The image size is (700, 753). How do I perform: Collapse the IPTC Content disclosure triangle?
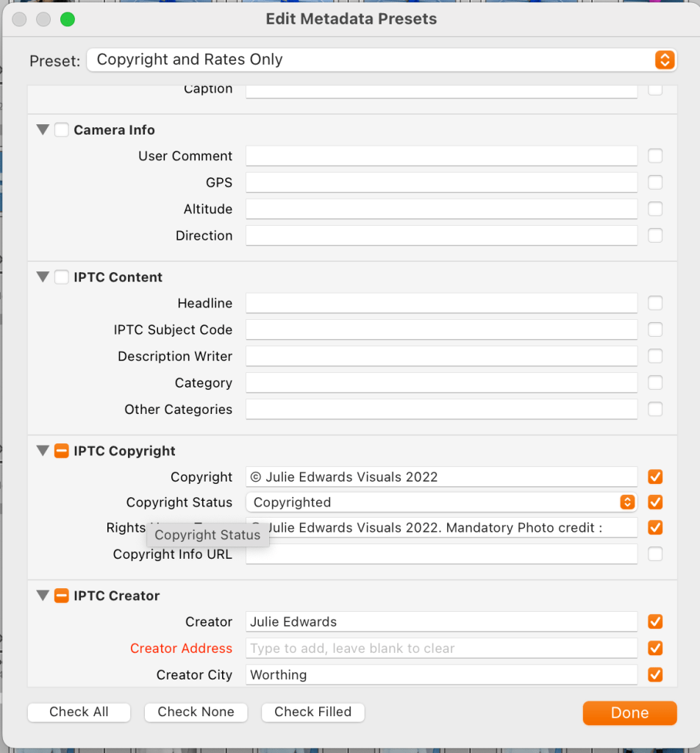click(x=43, y=277)
